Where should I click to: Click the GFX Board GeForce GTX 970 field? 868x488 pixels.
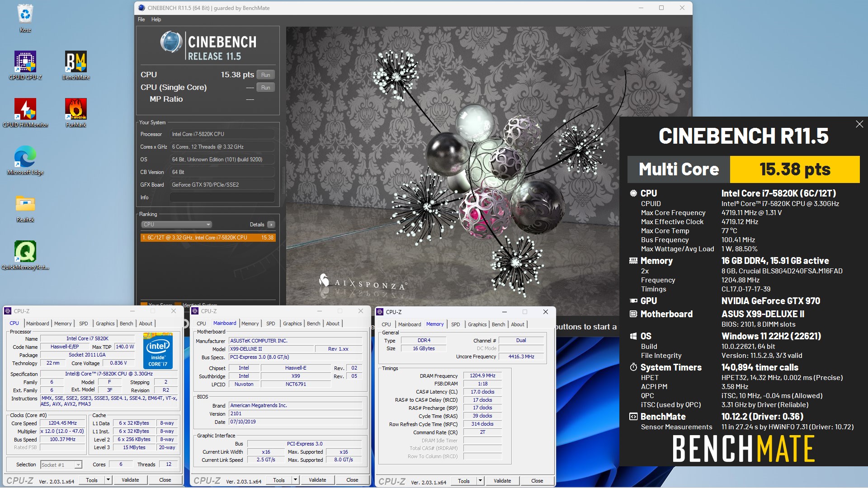pyautogui.click(x=222, y=185)
